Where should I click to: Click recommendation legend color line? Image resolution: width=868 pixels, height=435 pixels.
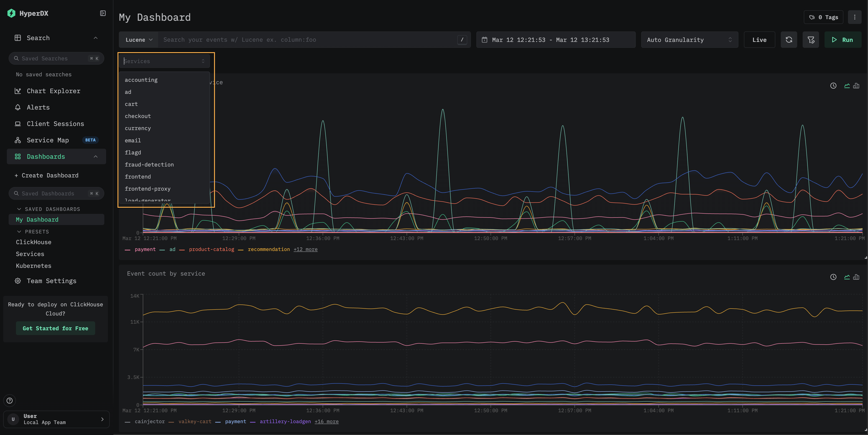241,250
